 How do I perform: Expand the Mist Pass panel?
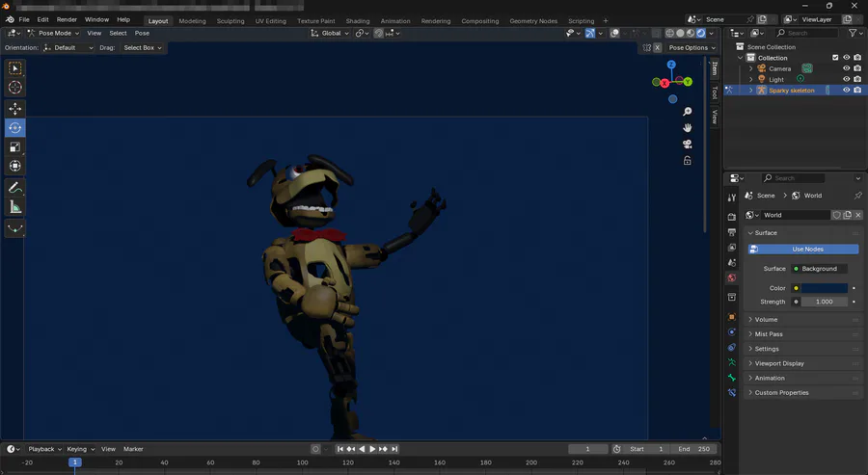click(x=769, y=334)
